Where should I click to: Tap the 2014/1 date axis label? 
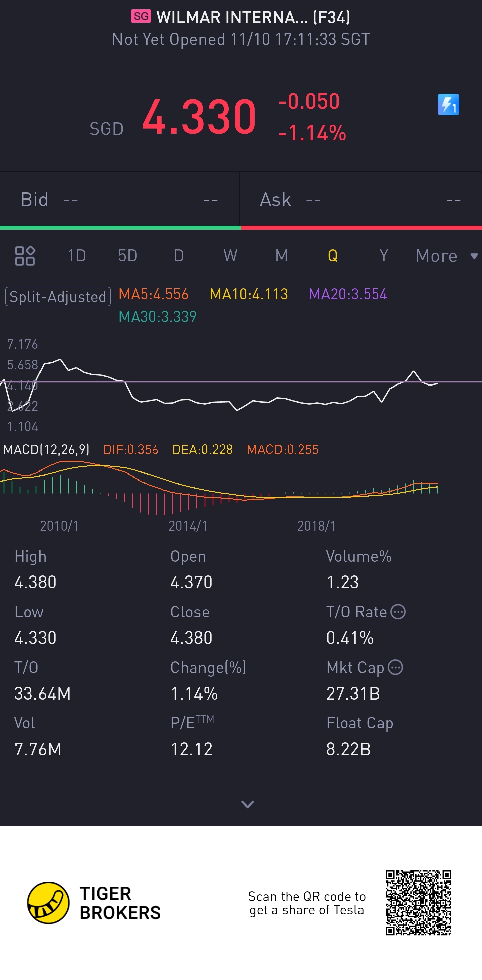pyautogui.click(x=188, y=526)
